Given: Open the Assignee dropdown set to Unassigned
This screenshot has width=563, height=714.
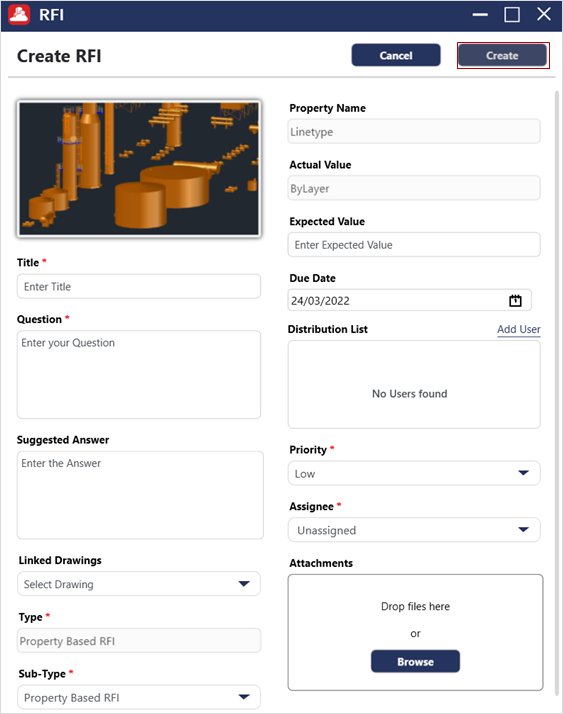Looking at the screenshot, I should 414,530.
